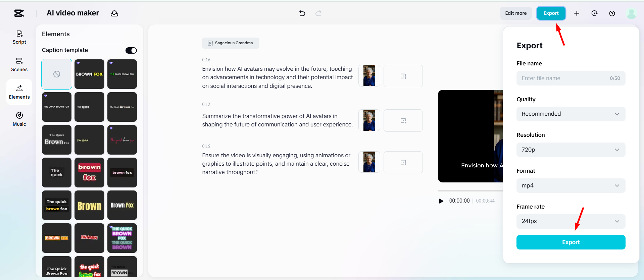
Task: Click the Sagacious Grandma avatar chip
Action: (x=231, y=43)
